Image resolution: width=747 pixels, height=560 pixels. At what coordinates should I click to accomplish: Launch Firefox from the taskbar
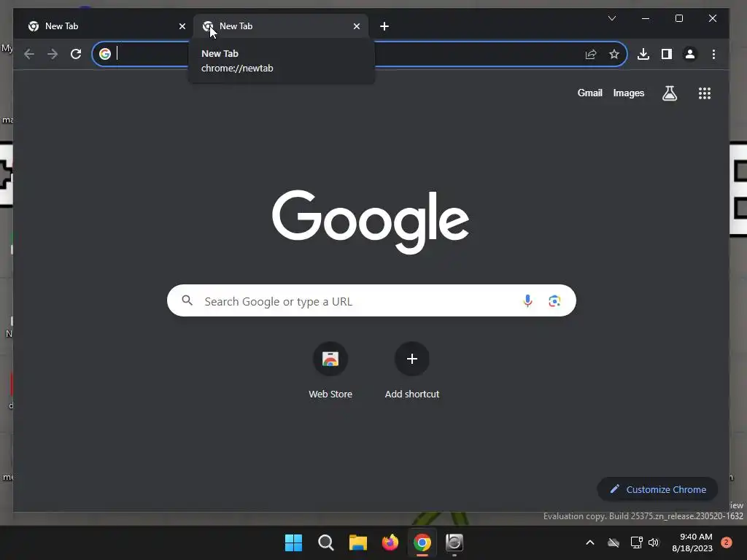[390, 542]
